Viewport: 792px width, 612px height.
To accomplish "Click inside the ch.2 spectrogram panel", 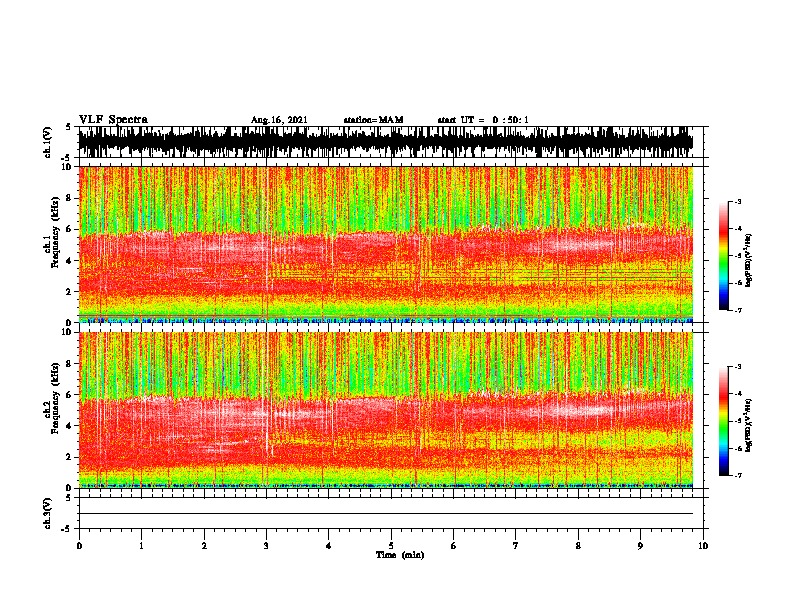I will tap(386, 410).
